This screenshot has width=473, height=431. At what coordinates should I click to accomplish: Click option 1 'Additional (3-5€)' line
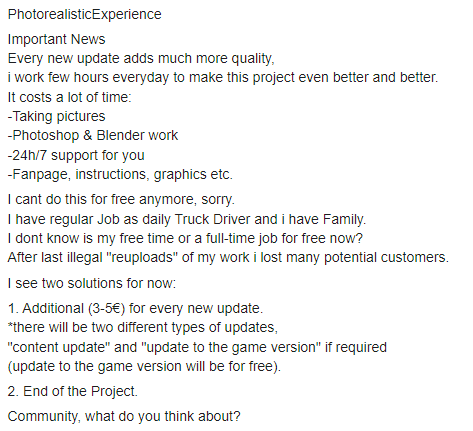135,308
